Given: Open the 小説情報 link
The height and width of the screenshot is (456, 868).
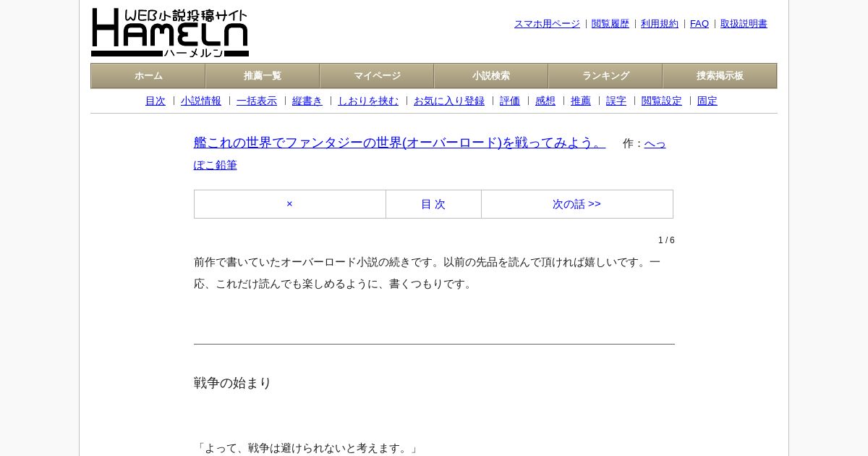Looking at the screenshot, I should 201,101.
